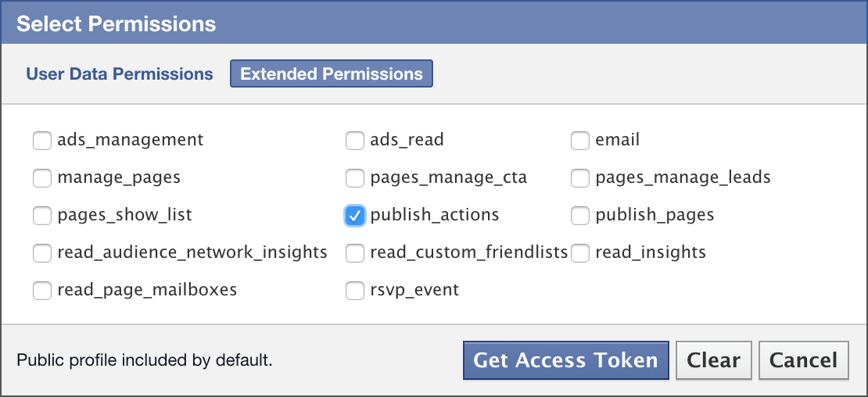
Task: Enable pages_manage_cta permission
Action: (355, 178)
